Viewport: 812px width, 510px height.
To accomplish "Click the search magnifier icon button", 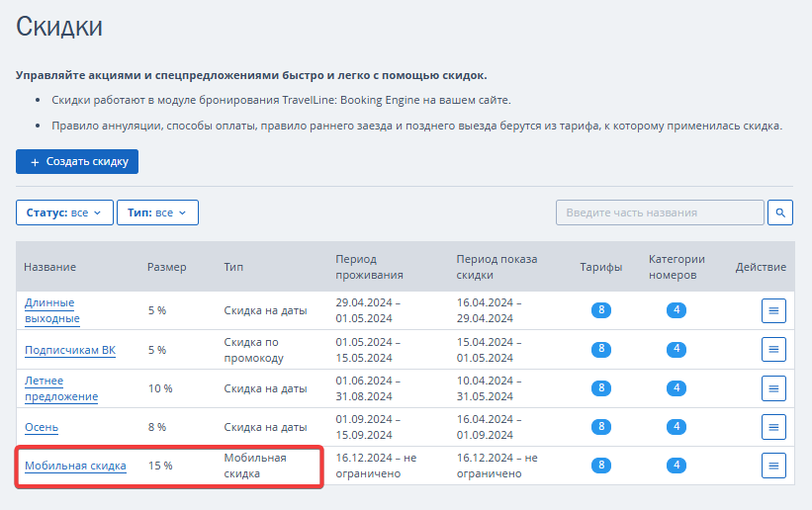I will [780, 212].
